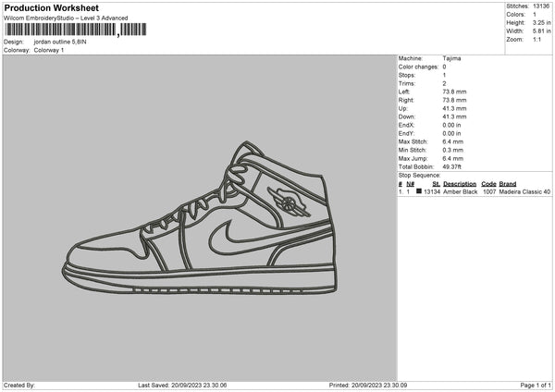
Task: Select design name 'jordan outline 5,8IN'
Action: tap(60, 42)
